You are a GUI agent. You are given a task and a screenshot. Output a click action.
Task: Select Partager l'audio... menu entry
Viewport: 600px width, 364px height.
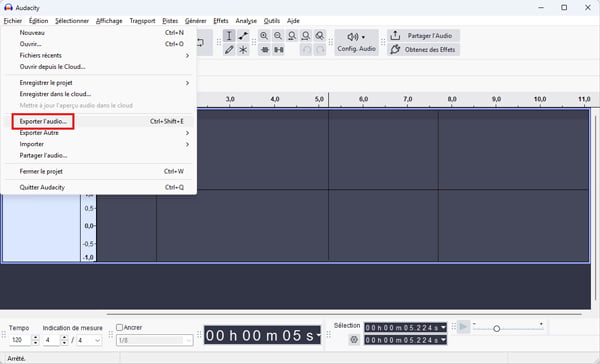pyautogui.click(x=99, y=155)
